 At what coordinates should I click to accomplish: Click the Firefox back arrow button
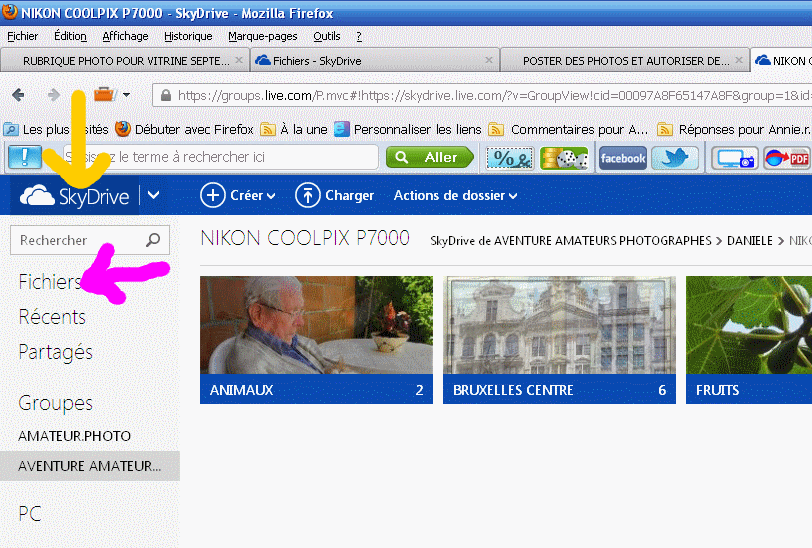[18, 95]
